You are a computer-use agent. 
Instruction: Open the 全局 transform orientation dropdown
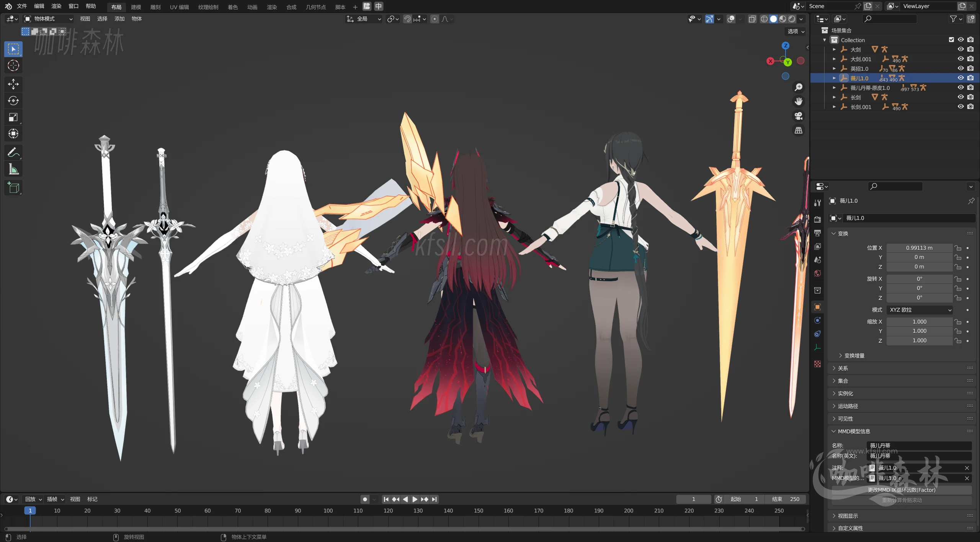coord(364,19)
